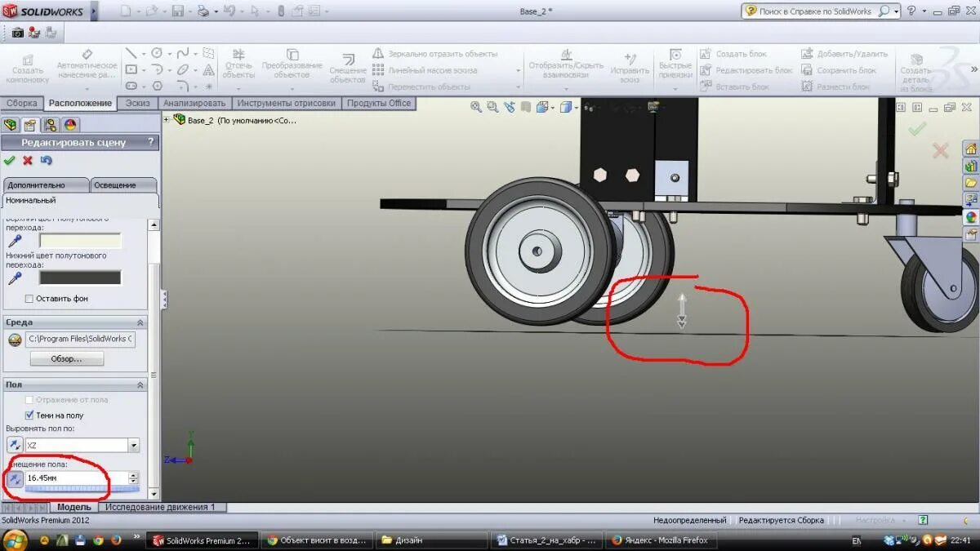Open the Дизайн folder taskbar button
The width and height of the screenshot is (980, 551).
[x=431, y=540]
